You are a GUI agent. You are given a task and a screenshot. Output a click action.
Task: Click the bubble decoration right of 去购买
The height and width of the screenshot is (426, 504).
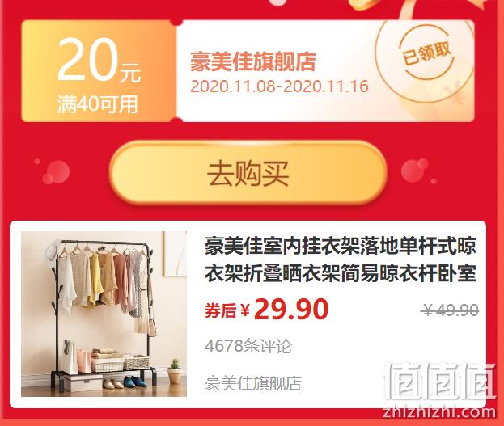point(415,171)
